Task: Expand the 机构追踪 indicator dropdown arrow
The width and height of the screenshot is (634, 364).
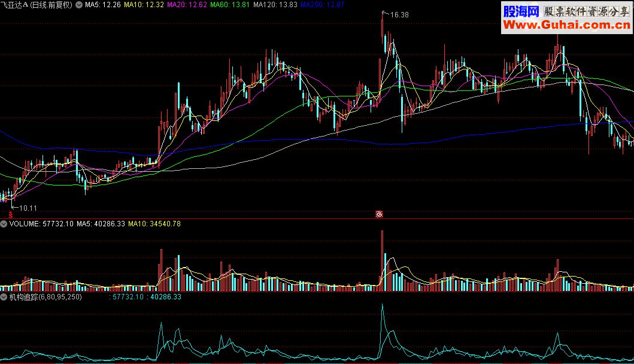Action: pos(4,297)
